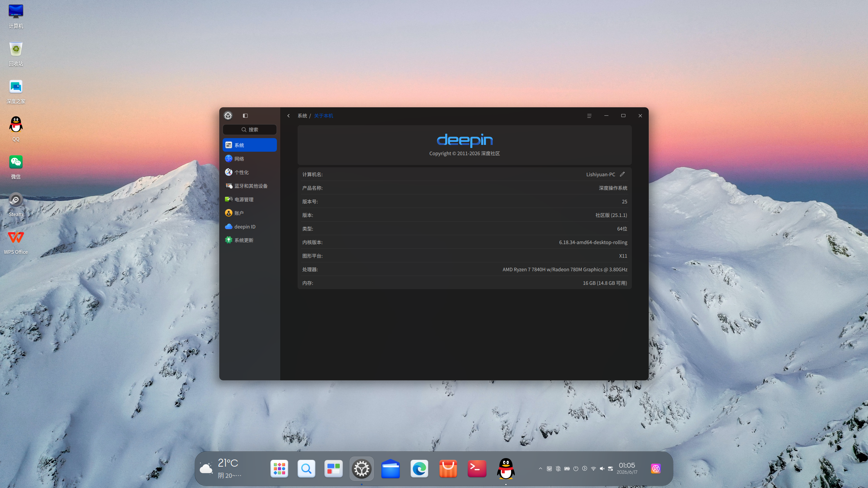This screenshot has height=488, width=868.
Task: Click the Wi-Fi tray icon
Action: pos(593,469)
